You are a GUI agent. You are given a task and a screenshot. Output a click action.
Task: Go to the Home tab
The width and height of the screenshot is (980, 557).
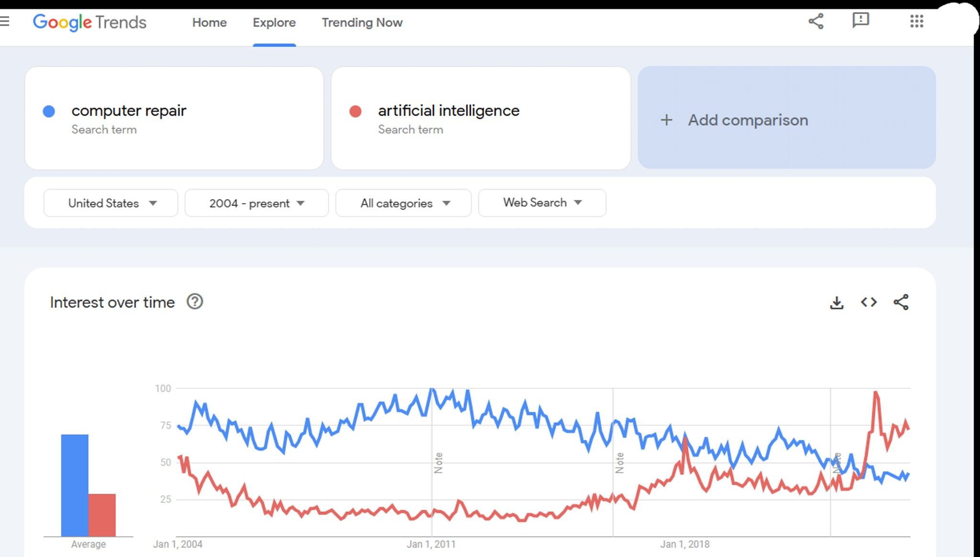coord(210,23)
